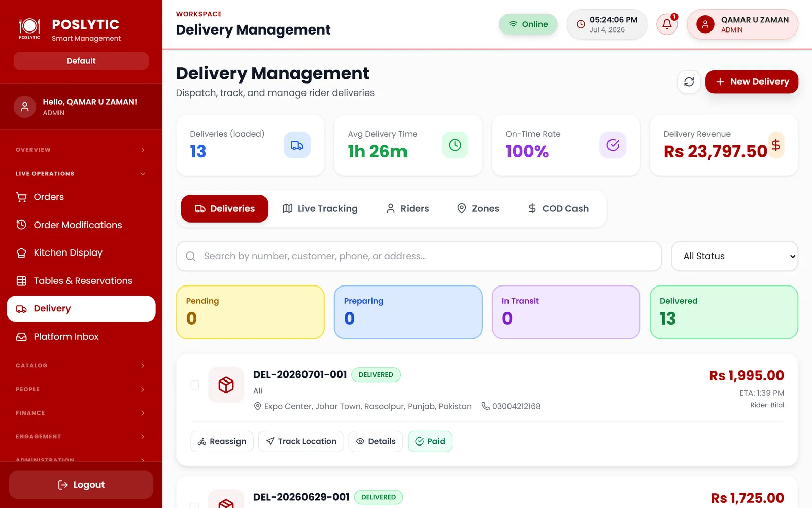Open QAMAR U ZAMAN profile menu

[742, 24]
